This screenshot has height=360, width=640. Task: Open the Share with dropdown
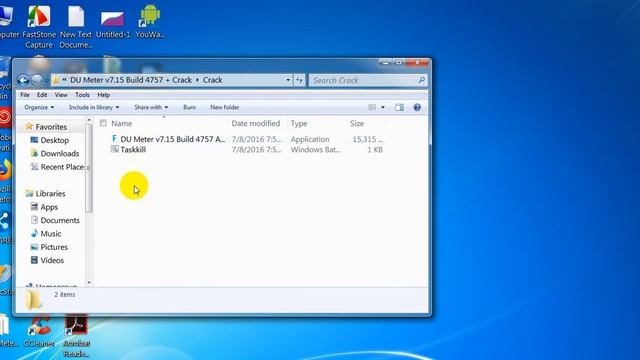click(x=151, y=107)
